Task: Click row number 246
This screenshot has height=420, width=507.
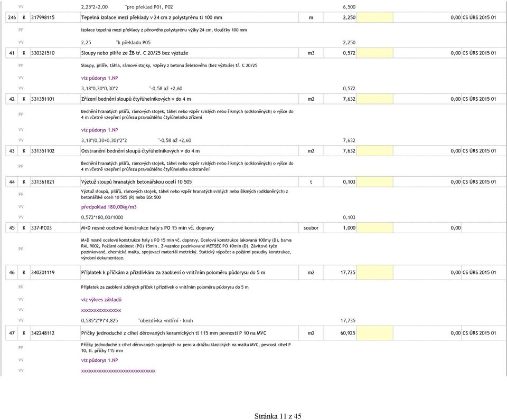Action: pyautogui.click(x=12, y=17)
